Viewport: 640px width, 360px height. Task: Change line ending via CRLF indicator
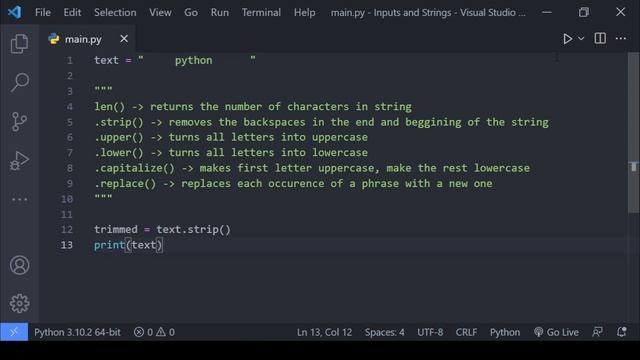click(466, 332)
